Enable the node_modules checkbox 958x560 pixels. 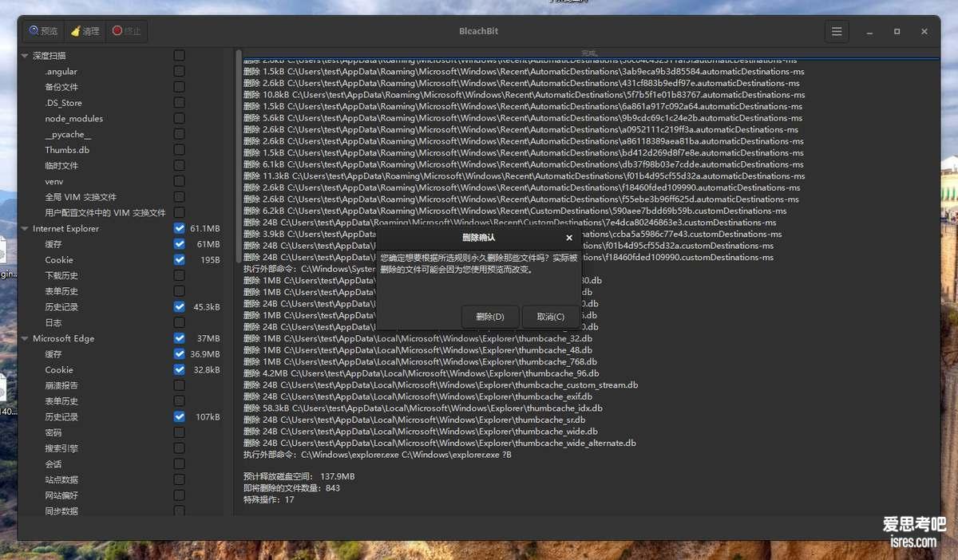pos(179,118)
